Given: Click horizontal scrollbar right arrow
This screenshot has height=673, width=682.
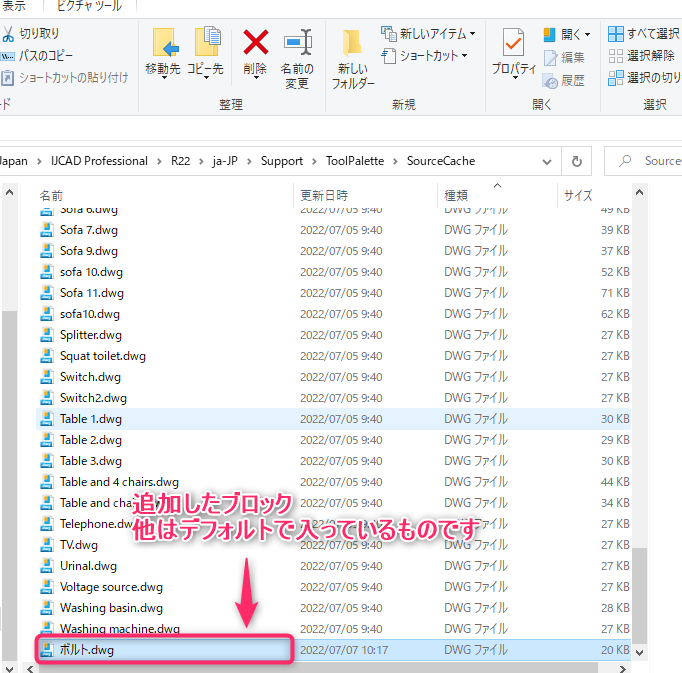Looking at the screenshot, I should pyautogui.click(x=623, y=669).
